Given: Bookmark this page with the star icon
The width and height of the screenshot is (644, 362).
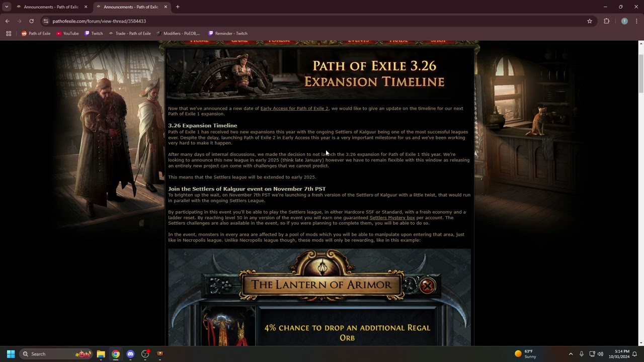Looking at the screenshot, I should click(x=590, y=21).
